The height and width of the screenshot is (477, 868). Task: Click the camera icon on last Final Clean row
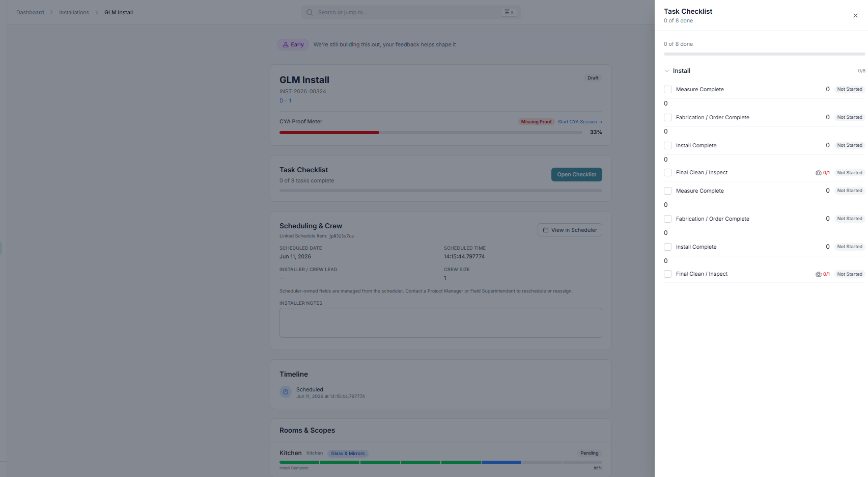[818, 274]
